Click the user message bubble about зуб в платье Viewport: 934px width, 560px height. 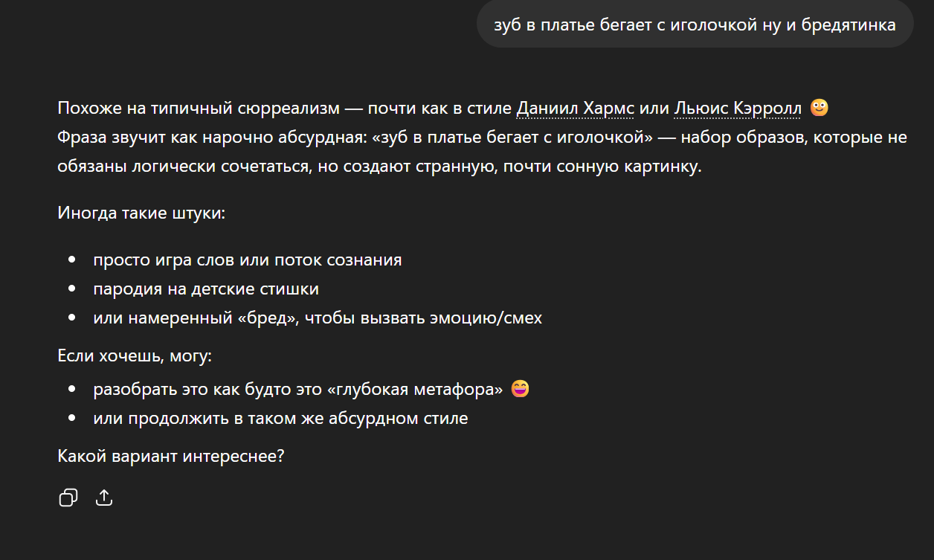point(695,25)
